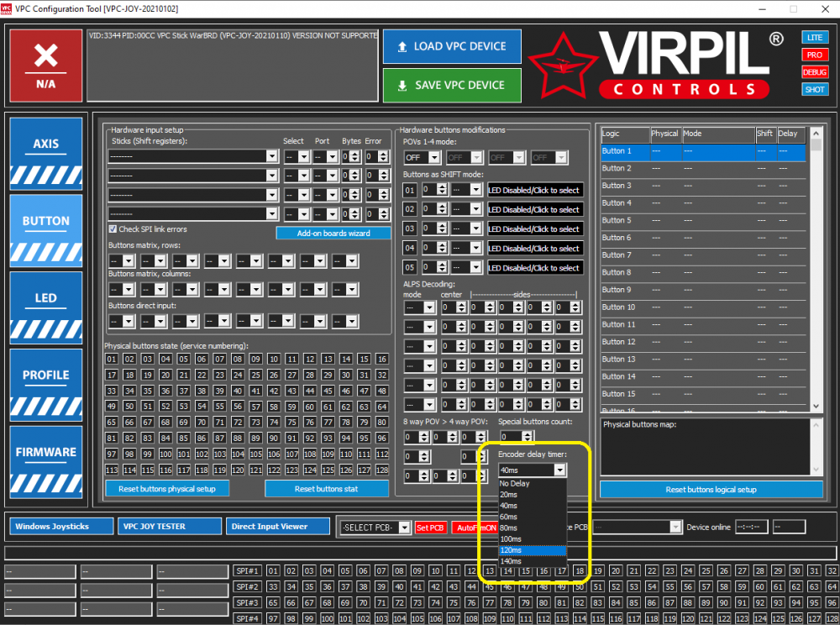840x625 pixels.
Task: Select LED for SHIFT button 01
Action: 534,190
